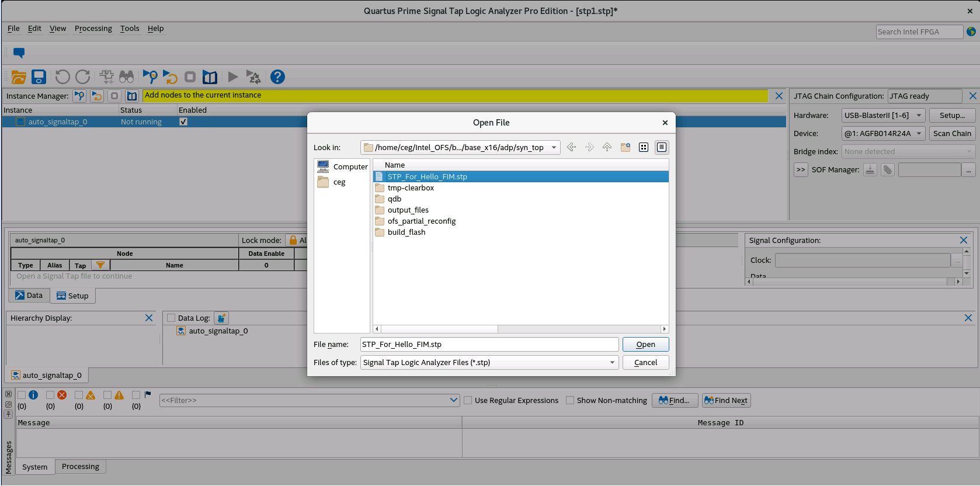Open the Look in path dropdown

tap(554, 148)
